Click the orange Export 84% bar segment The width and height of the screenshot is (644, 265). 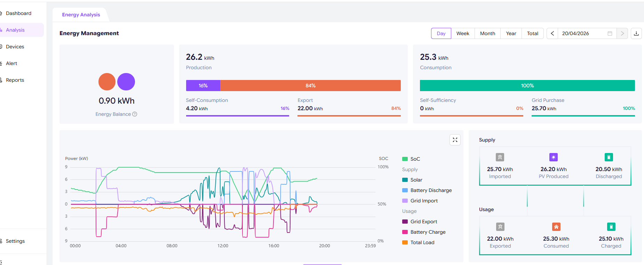(x=310, y=86)
